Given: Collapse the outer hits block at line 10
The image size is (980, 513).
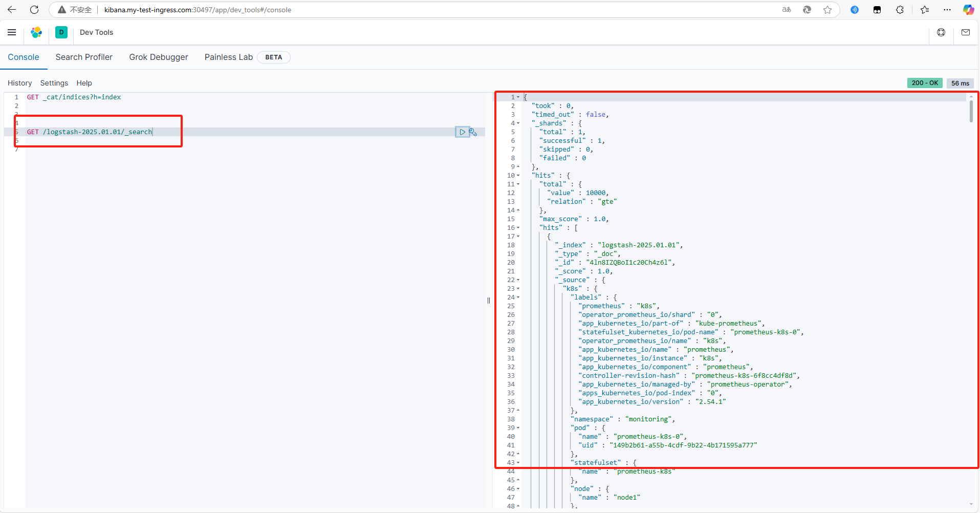Looking at the screenshot, I should click(518, 176).
